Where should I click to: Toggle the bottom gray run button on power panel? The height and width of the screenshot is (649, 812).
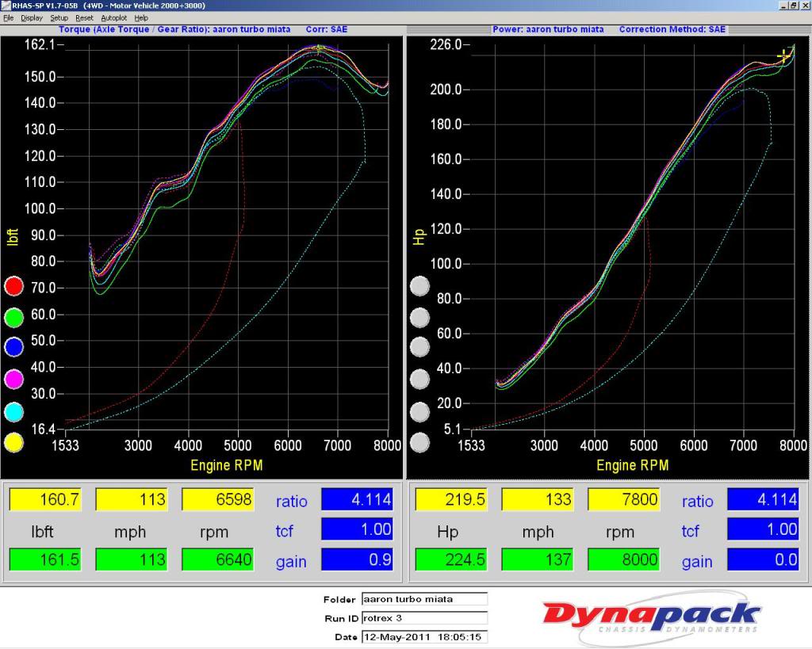tap(420, 443)
